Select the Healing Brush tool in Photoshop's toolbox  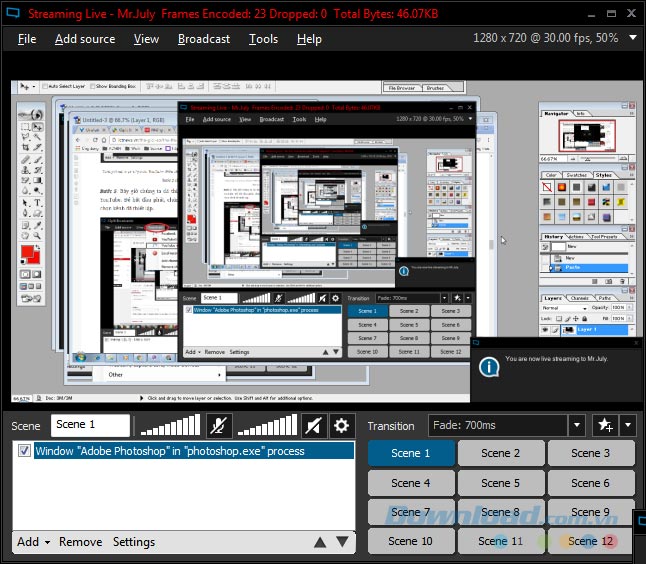[x=25, y=159]
